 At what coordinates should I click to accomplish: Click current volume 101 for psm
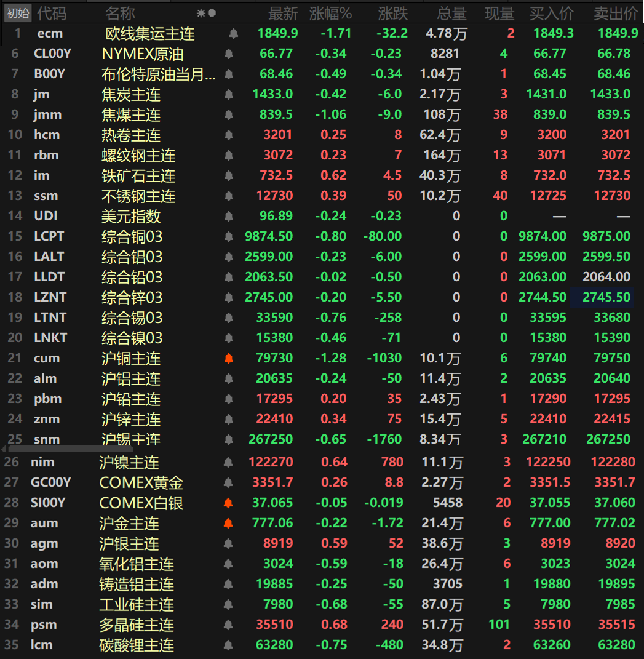point(499,625)
